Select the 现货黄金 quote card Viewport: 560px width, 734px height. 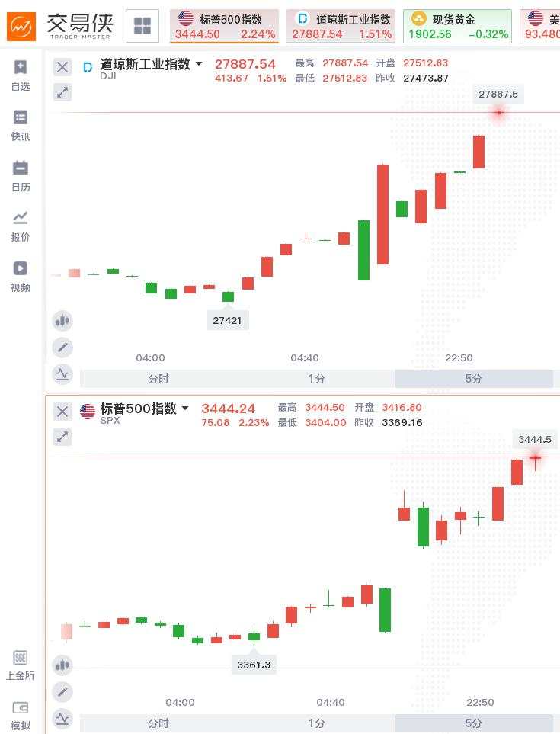coord(457,26)
